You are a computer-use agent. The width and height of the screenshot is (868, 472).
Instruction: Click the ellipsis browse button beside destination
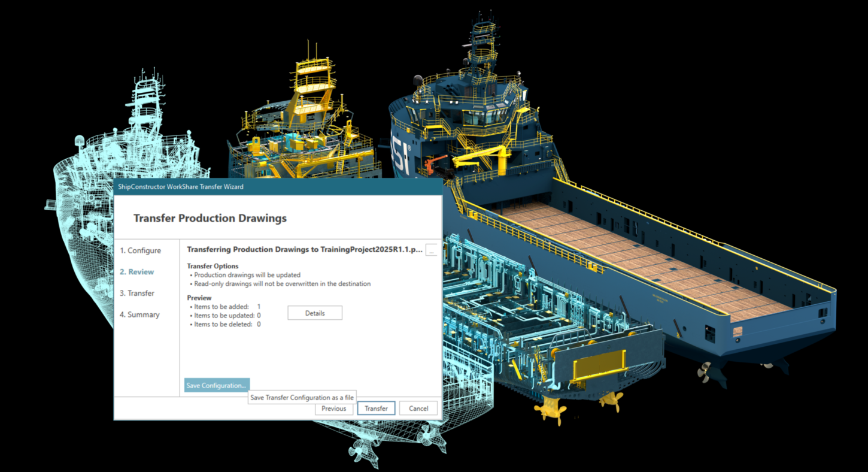click(431, 251)
